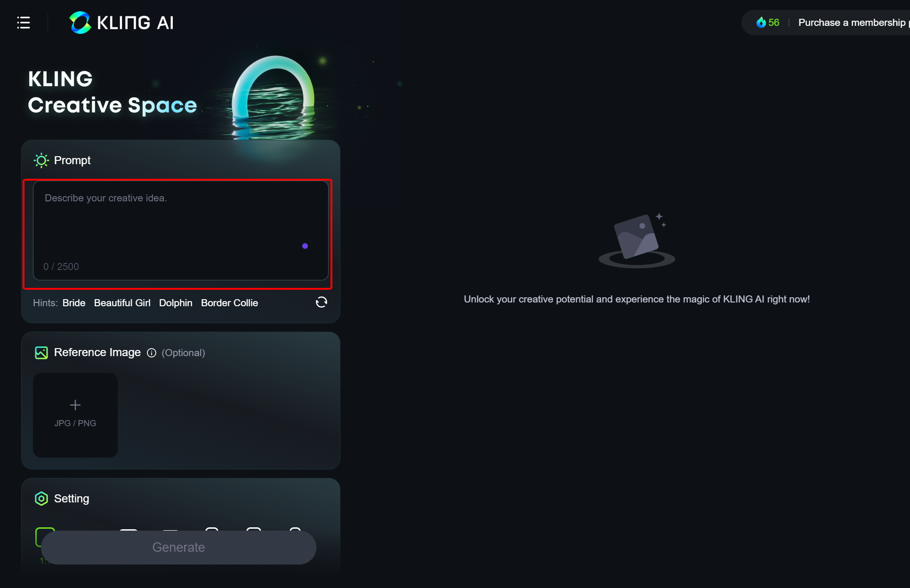The height and width of the screenshot is (588, 910).
Task: Click the refresh hints icon
Action: click(x=320, y=303)
